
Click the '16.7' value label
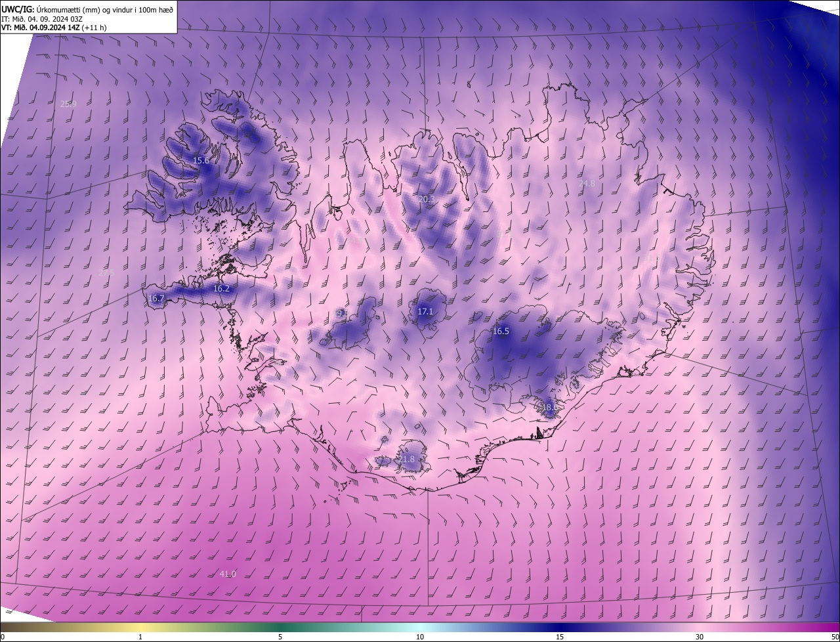[x=156, y=298]
